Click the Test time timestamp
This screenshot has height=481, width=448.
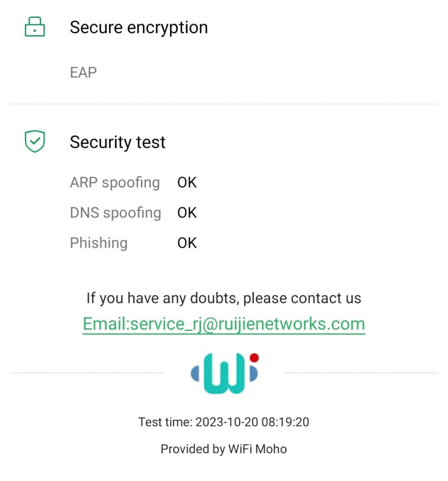[224, 422]
